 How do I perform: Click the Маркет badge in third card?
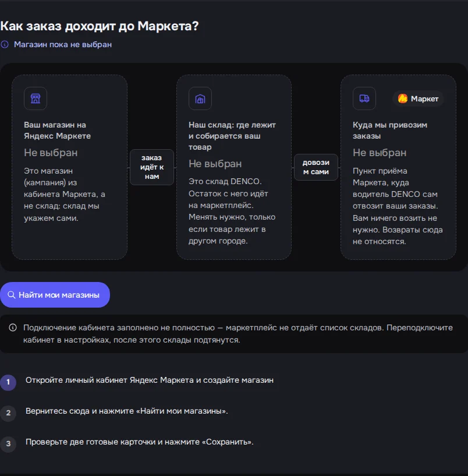click(419, 98)
